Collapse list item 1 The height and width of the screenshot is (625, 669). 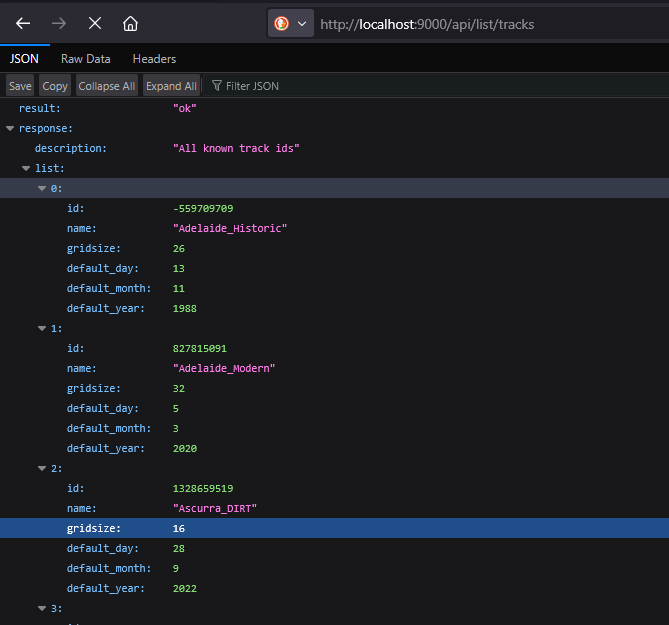pyautogui.click(x=42, y=328)
